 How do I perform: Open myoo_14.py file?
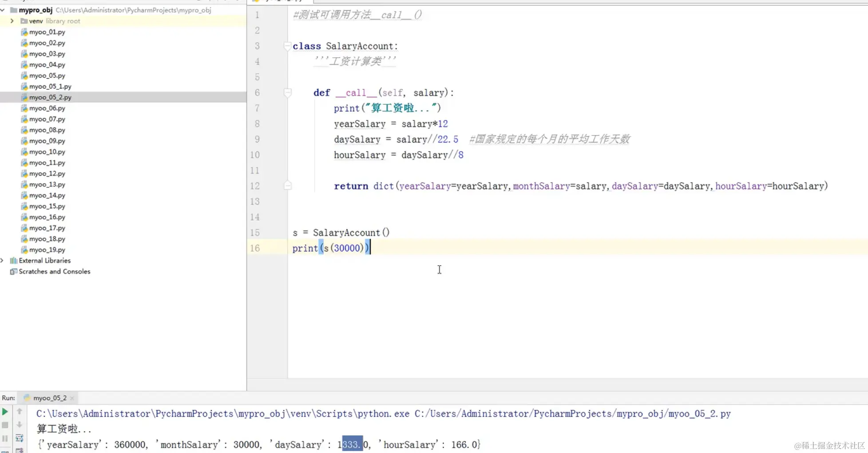click(47, 195)
